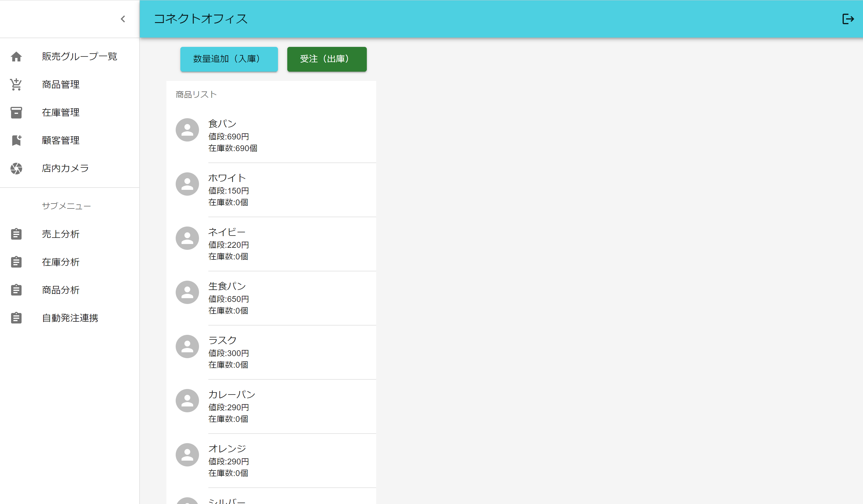The height and width of the screenshot is (504, 863).
Task: Click the コネクトオフィス header title
Action: 201,19
